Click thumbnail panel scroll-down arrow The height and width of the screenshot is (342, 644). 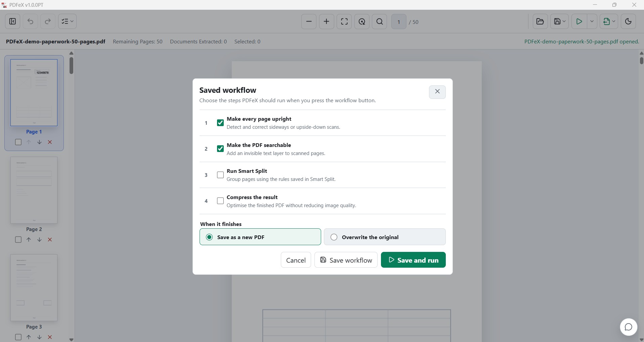click(71, 339)
